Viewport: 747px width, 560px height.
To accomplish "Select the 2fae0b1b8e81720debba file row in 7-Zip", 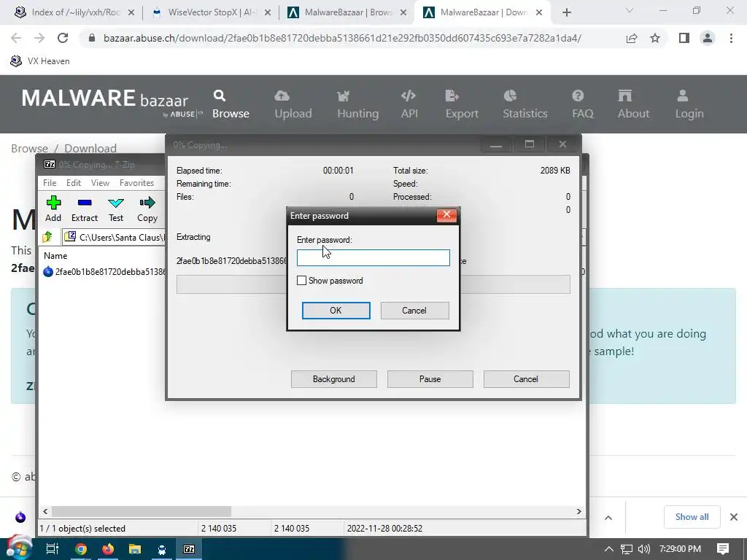I will 104,272.
